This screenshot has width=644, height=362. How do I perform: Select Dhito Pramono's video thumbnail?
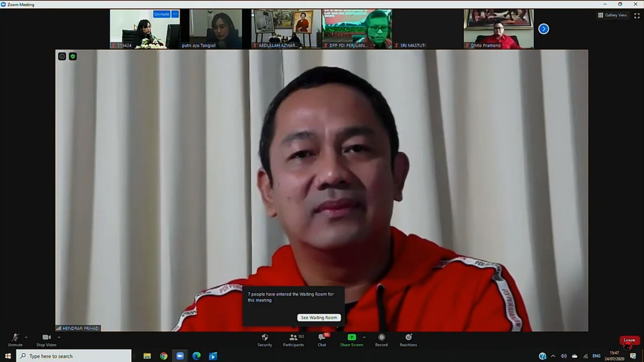point(498,29)
